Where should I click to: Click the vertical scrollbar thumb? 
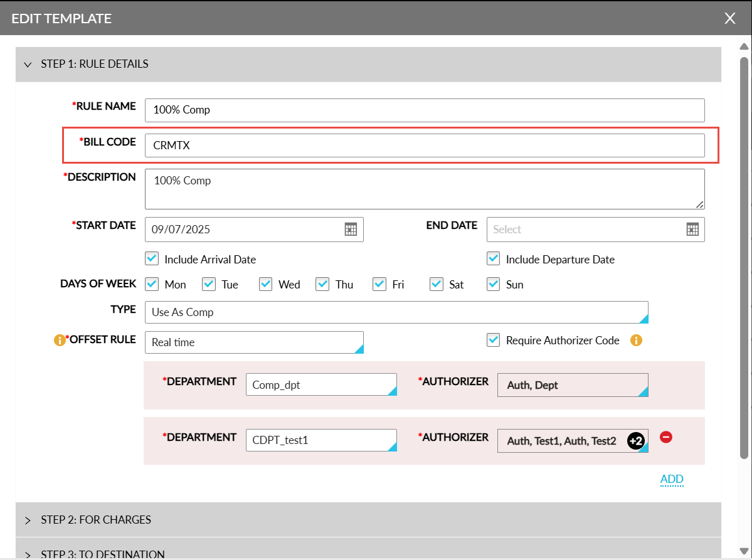point(744,258)
